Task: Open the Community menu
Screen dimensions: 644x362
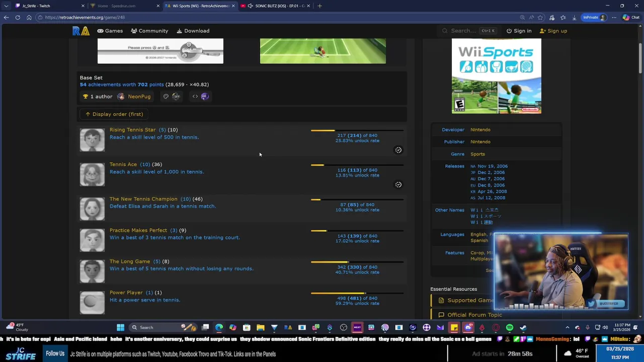Action: 149,31
